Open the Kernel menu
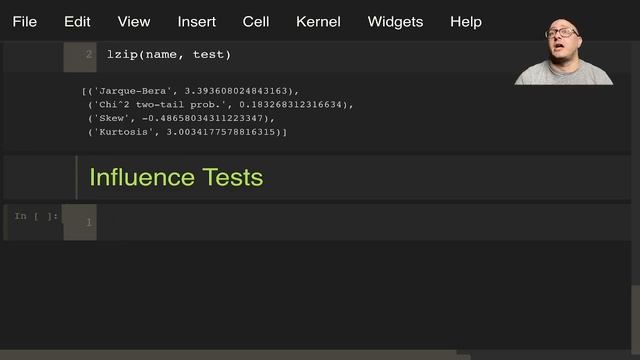The height and width of the screenshot is (360, 640). pos(318,22)
